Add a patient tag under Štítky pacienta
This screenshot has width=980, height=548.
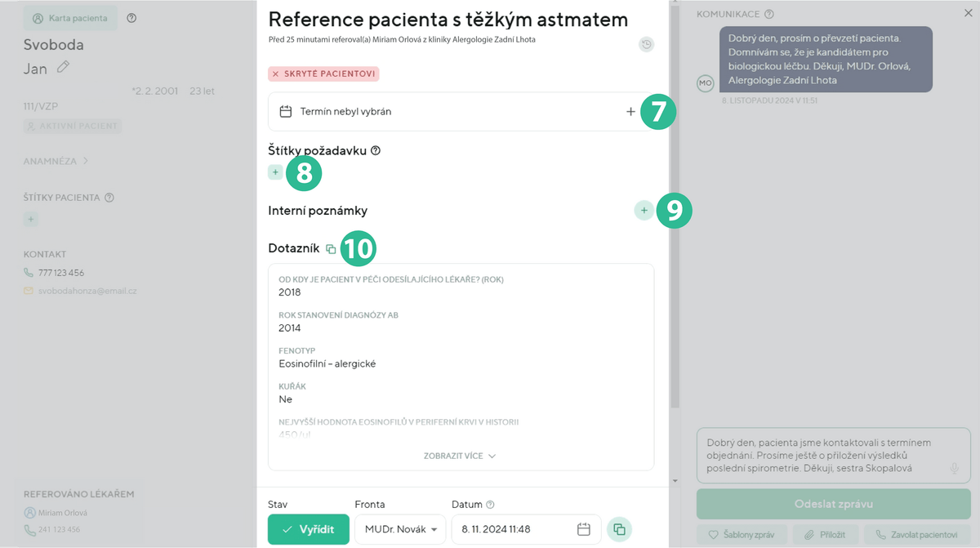pyautogui.click(x=30, y=219)
